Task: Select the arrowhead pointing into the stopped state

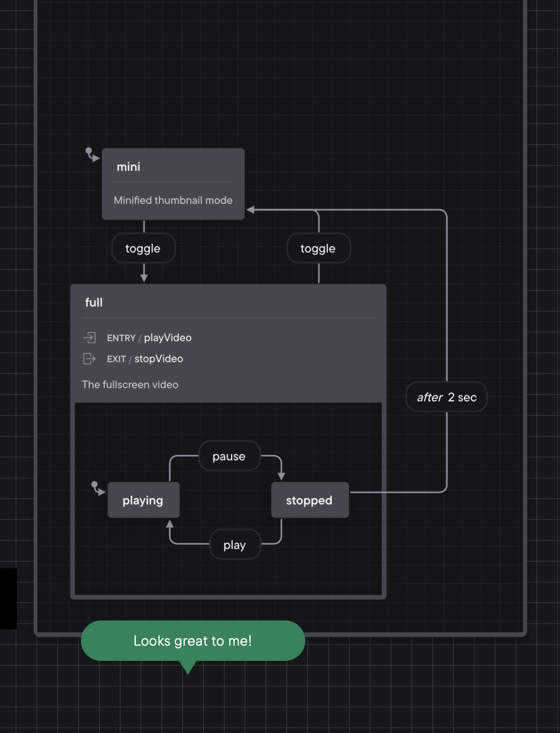Action: click(x=281, y=476)
